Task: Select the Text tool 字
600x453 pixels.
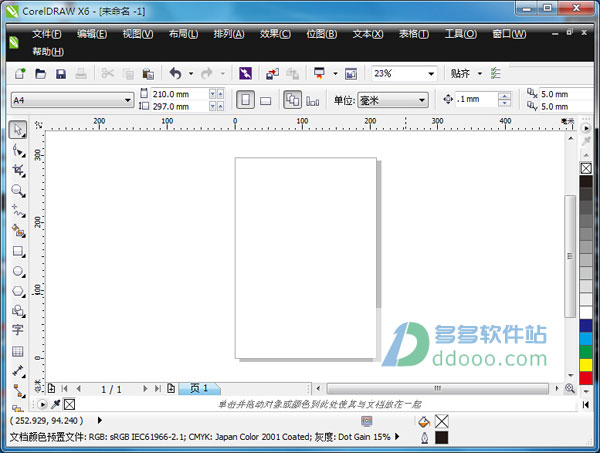Action: coord(18,330)
